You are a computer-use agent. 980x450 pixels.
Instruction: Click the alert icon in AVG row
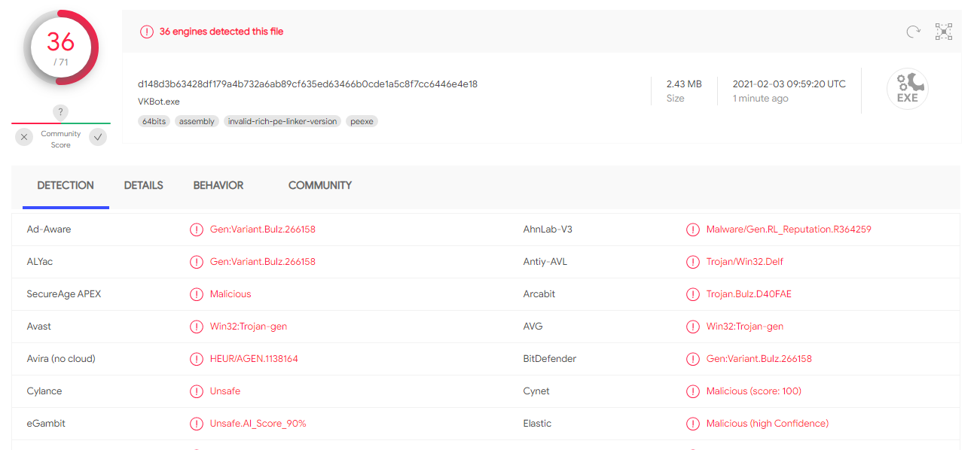(693, 327)
